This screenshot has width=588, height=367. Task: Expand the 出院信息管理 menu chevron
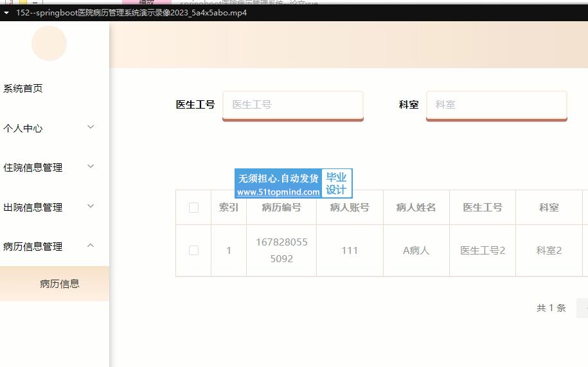point(91,207)
